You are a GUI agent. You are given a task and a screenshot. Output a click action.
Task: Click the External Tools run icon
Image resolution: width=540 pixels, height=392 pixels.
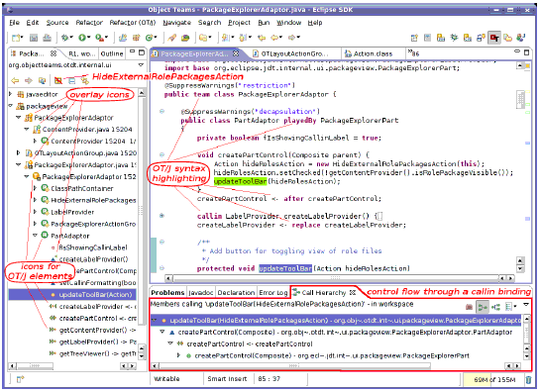(x=99, y=38)
